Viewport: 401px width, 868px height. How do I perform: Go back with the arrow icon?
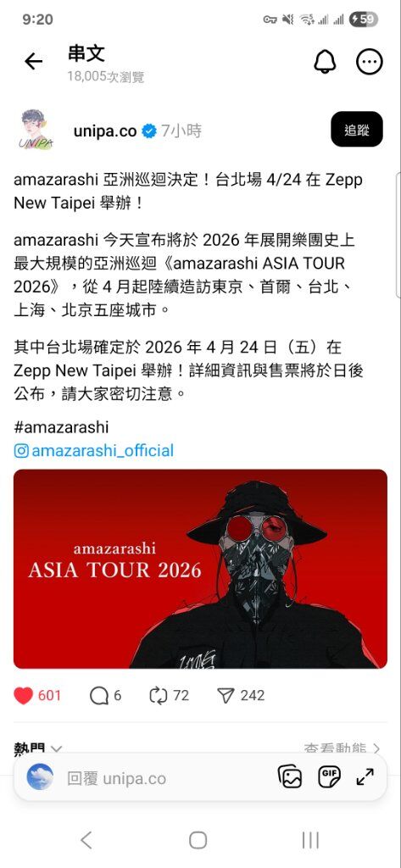pyautogui.click(x=33, y=61)
